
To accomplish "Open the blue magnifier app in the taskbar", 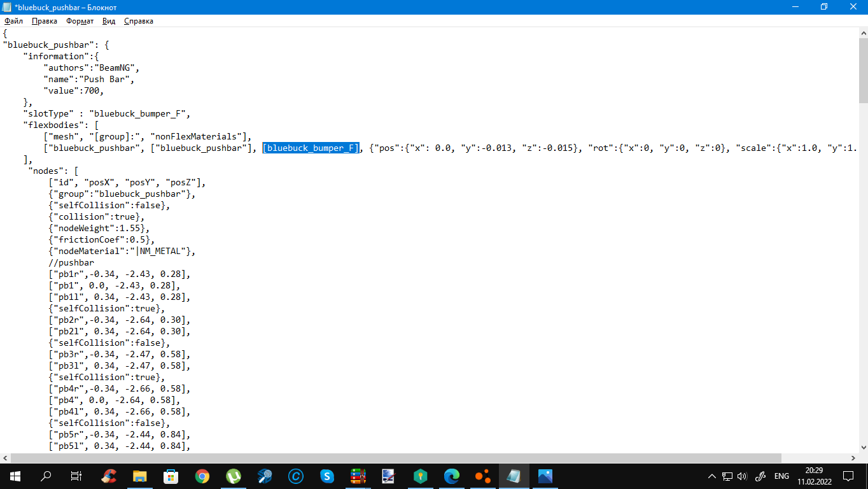I will 265,476.
